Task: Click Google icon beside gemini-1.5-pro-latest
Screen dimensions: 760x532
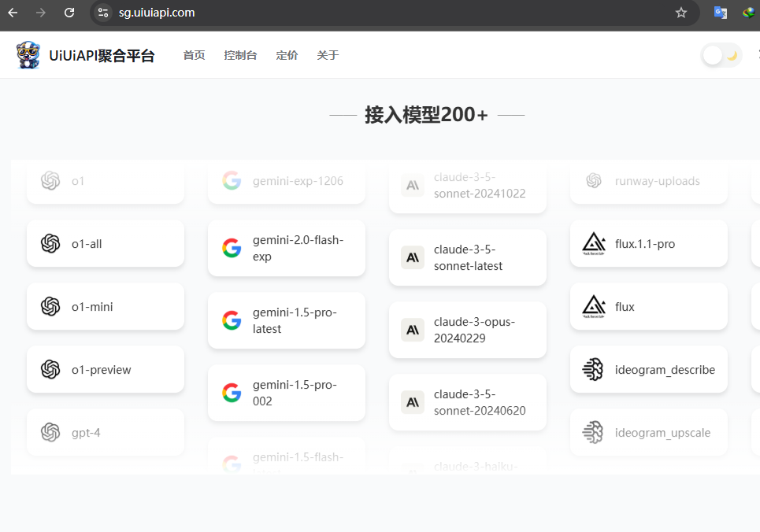Action: tap(232, 320)
